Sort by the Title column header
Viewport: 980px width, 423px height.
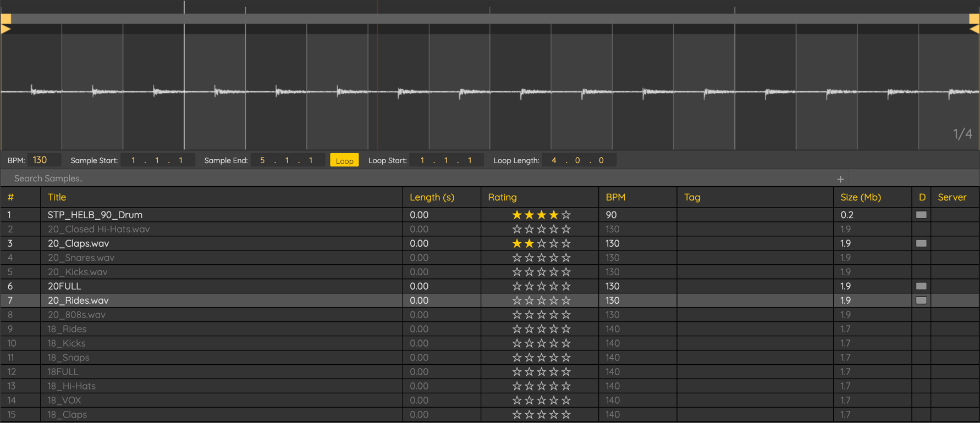(x=57, y=197)
